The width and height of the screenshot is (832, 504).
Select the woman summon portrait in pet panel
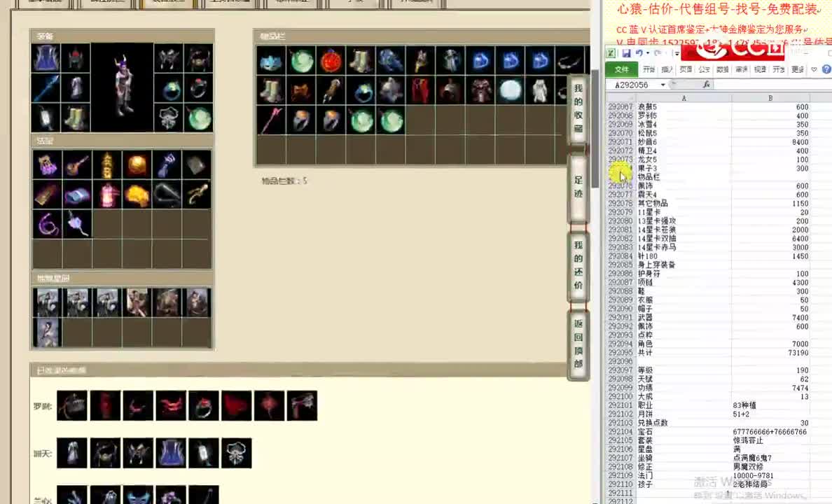[47, 332]
